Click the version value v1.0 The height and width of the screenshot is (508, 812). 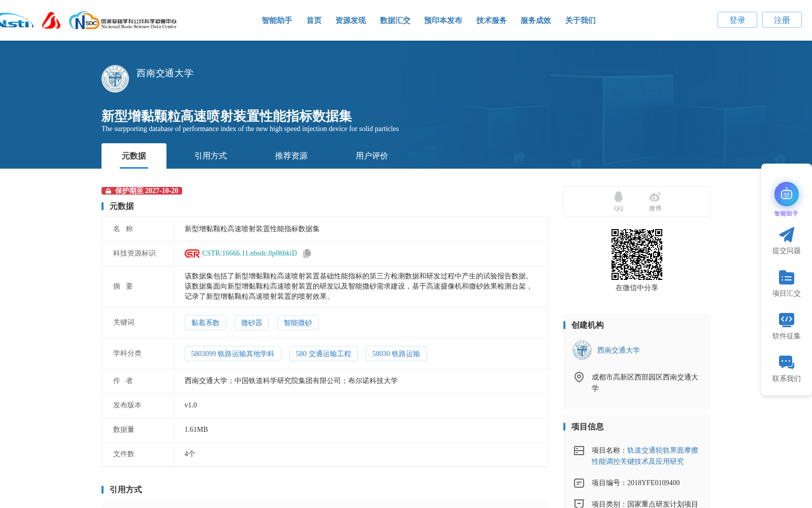(x=191, y=405)
